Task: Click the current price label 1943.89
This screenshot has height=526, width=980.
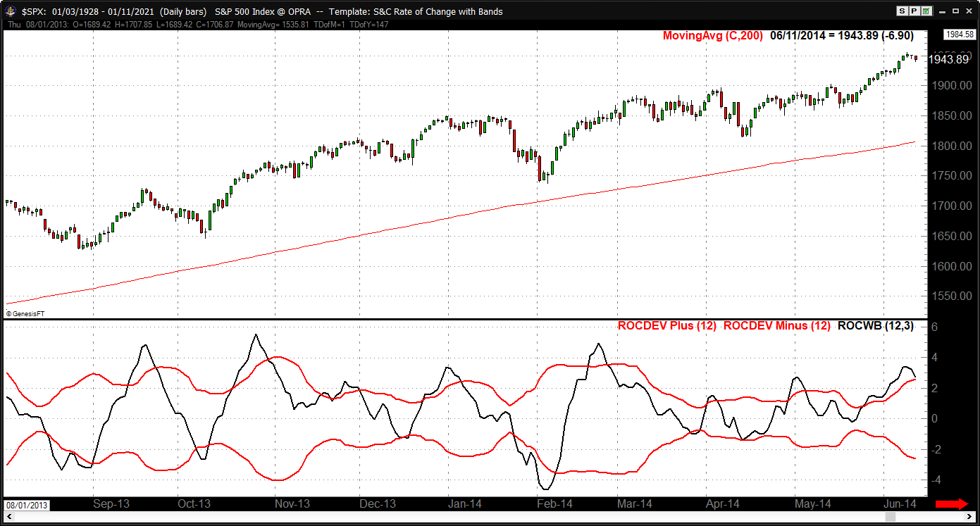Action: tap(948, 60)
